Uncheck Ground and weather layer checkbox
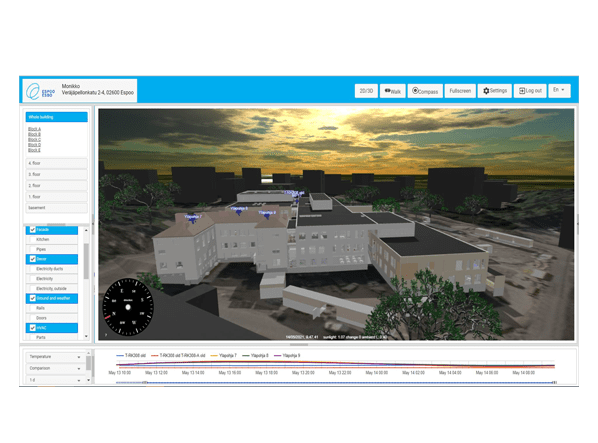 pyautogui.click(x=32, y=298)
